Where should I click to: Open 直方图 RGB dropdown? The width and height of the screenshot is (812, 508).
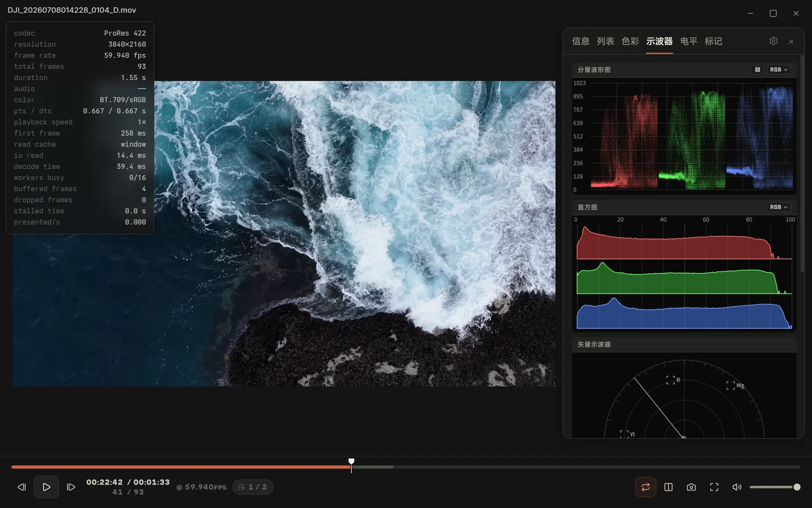(x=779, y=207)
